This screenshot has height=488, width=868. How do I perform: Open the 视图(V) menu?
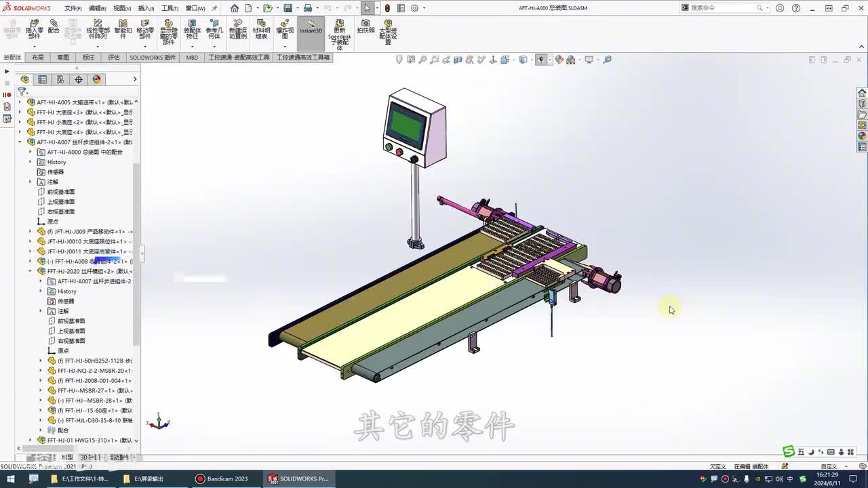point(122,8)
